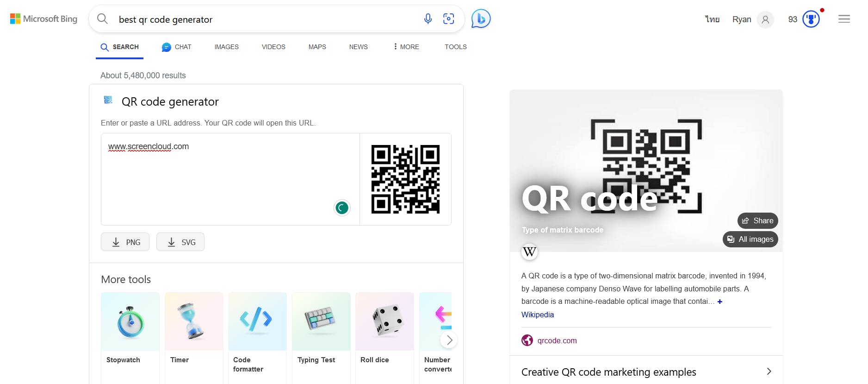Switch to the VIDEOS tab

pyautogui.click(x=273, y=47)
